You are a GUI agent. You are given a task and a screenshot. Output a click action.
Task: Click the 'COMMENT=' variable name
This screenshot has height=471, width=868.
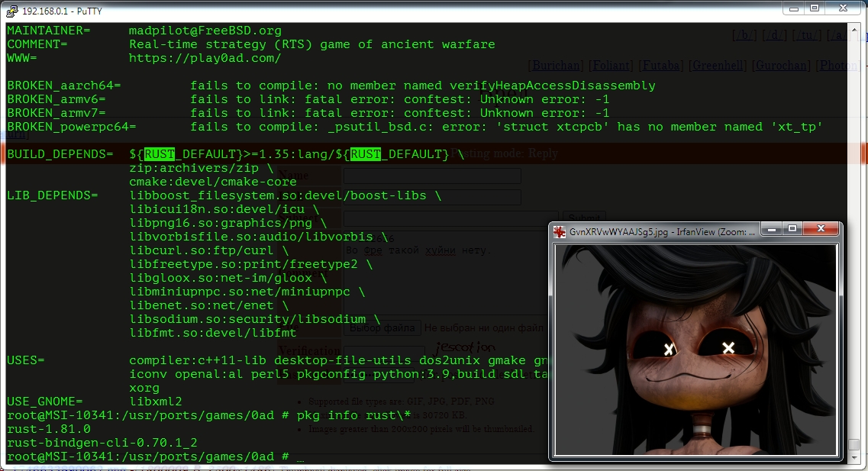(x=37, y=44)
